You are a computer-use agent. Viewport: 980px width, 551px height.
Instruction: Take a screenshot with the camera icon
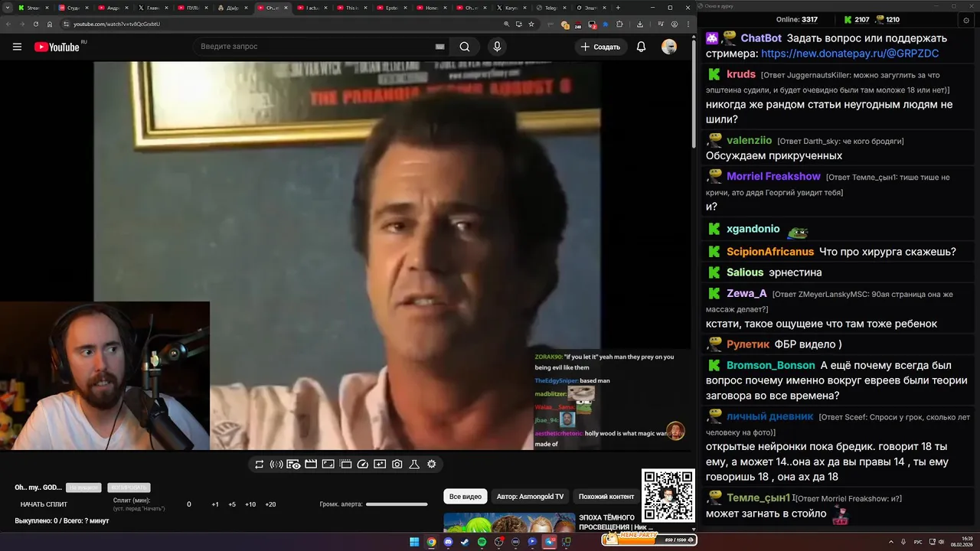397,465
